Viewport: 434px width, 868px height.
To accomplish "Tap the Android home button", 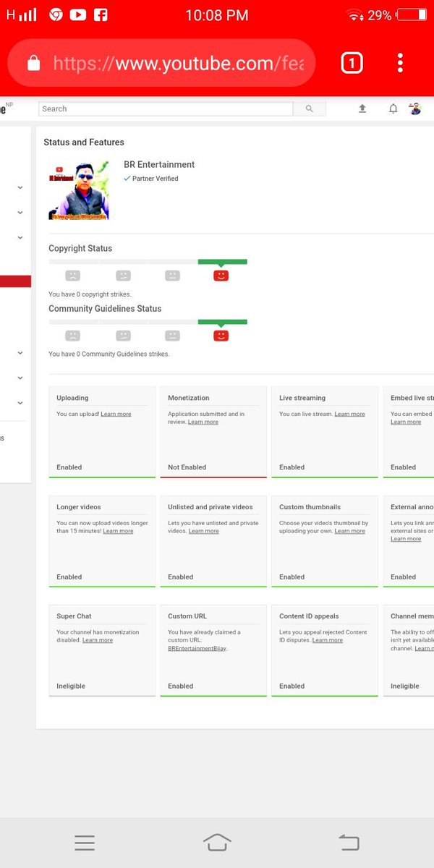I will [217, 842].
